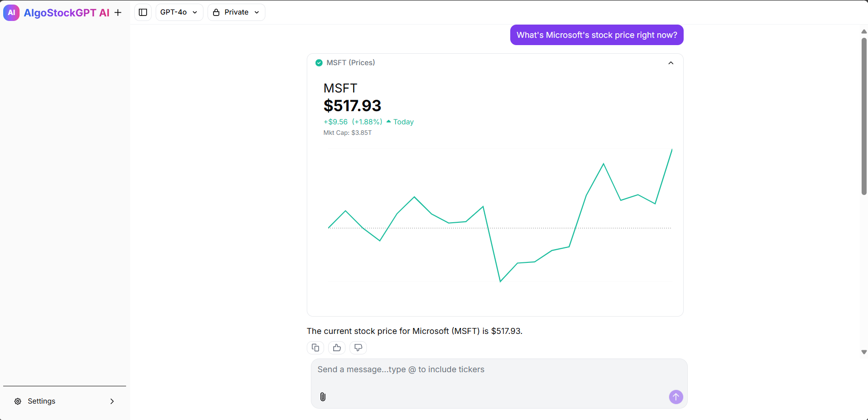Send message with purple arrow button
The width and height of the screenshot is (868, 420).
(x=676, y=397)
